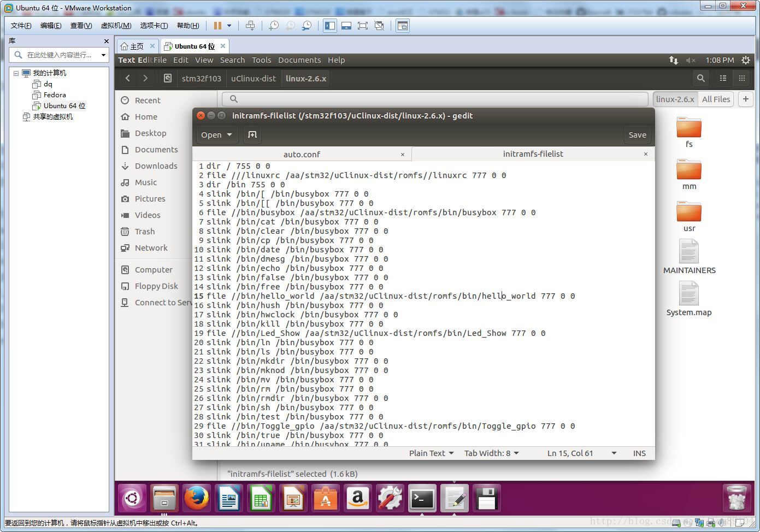Open the 虚拟机(M) menu

pyautogui.click(x=116, y=26)
